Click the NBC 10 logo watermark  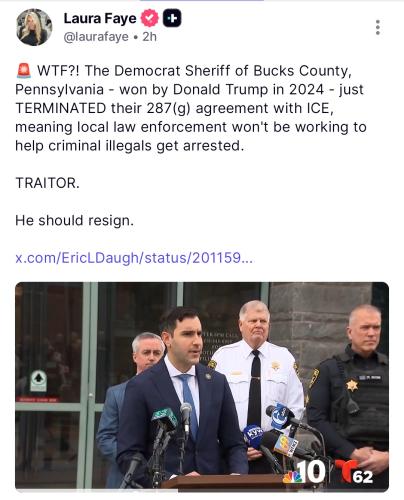304,472
